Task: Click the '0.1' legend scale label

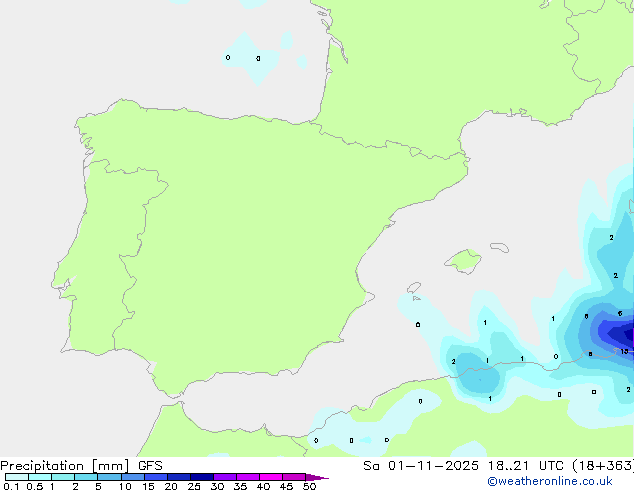Action: [11, 486]
